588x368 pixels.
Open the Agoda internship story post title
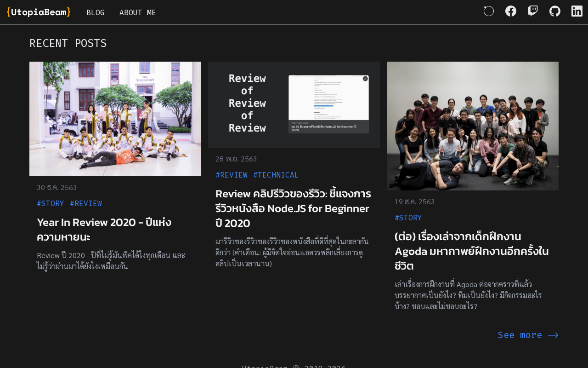472,251
